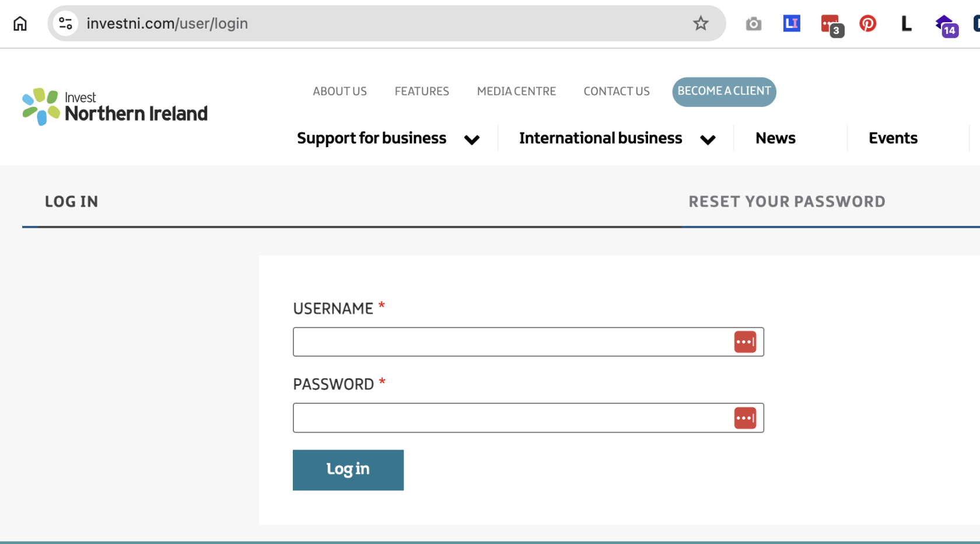This screenshot has width=980, height=544.
Task: Open the News menu item
Action: point(775,138)
